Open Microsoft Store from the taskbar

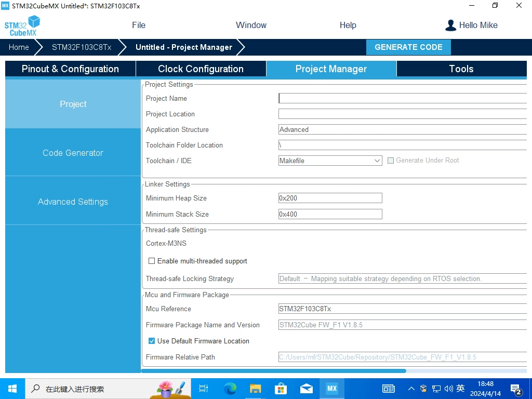[281, 389]
